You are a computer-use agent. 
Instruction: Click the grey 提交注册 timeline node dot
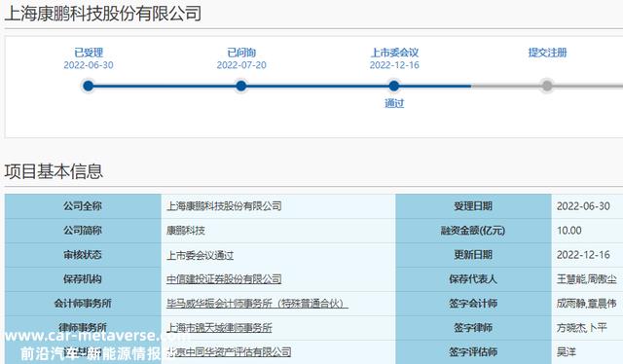(x=547, y=86)
